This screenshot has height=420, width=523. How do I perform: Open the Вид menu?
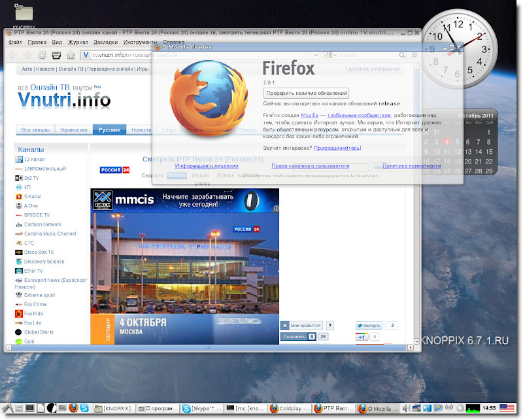coord(57,42)
